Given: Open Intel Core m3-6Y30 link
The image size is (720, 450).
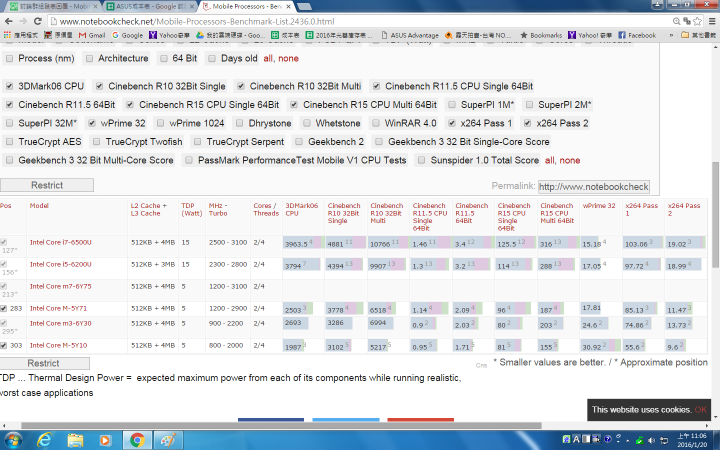Looking at the screenshot, I should coord(61,323).
